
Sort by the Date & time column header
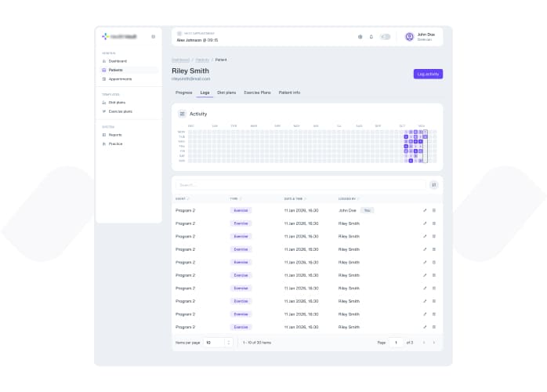[295, 198]
